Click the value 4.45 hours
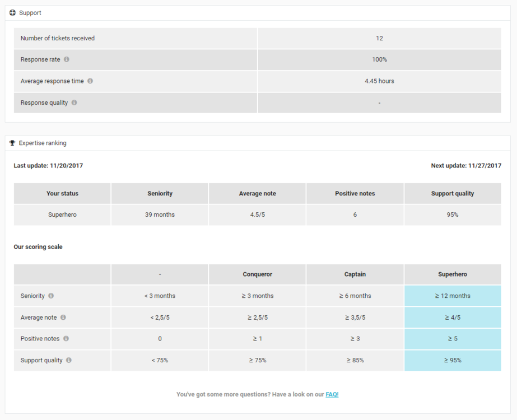 [380, 81]
